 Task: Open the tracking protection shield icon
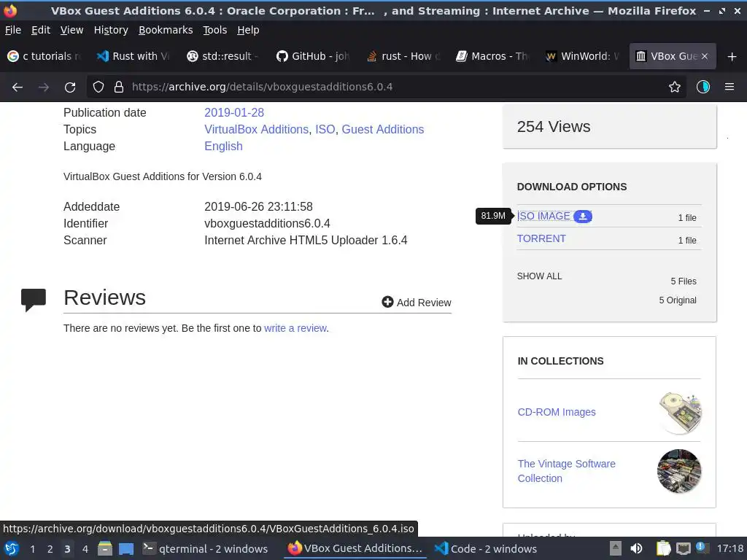tap(98, 87)
